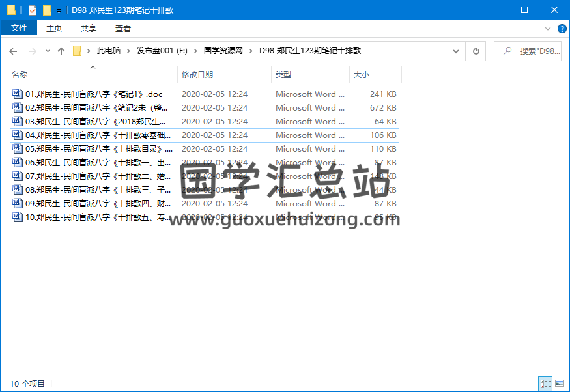Expand the ribbon with the chevron
This screenshot has width=570, height=392.
pyautogui.click(x=547, y=29)
